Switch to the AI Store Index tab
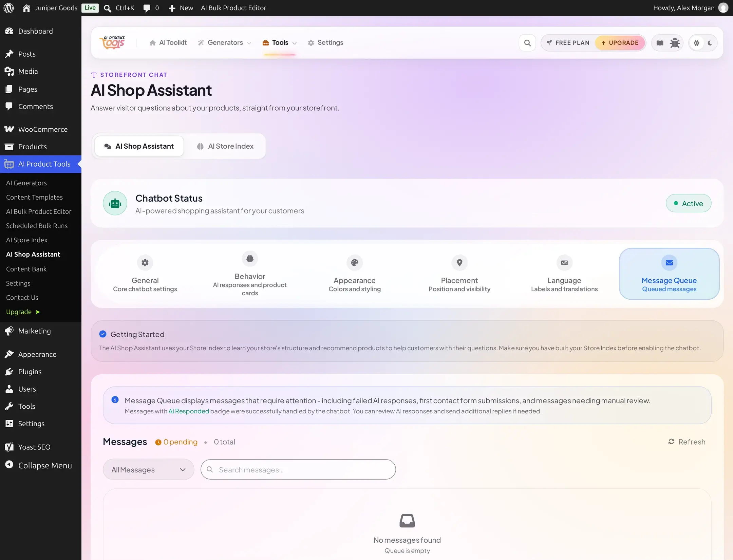733x560 pixels. 225,146
